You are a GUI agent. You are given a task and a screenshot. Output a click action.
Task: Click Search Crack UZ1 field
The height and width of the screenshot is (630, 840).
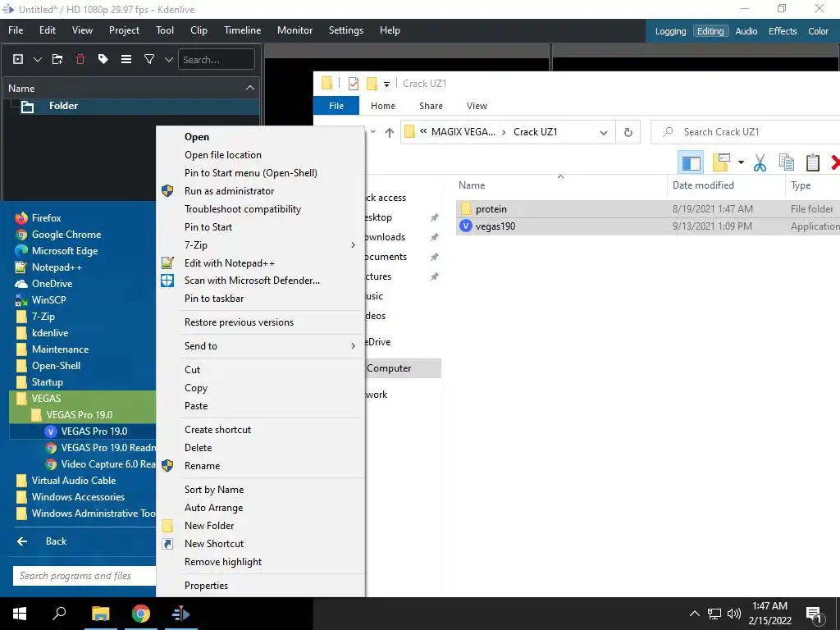pyautogui.click(x=746, y=132)
